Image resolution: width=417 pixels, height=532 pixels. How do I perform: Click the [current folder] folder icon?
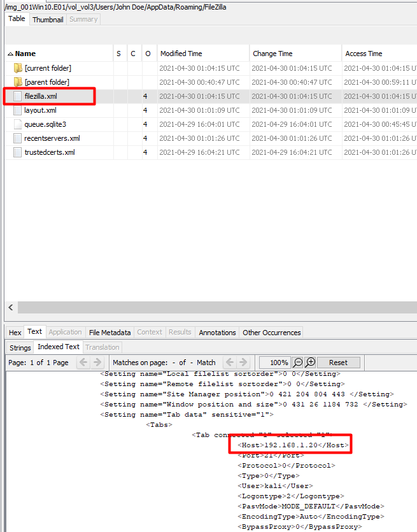tap(18, 68)
